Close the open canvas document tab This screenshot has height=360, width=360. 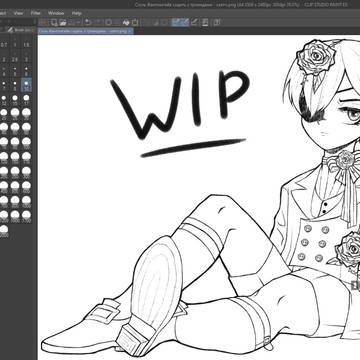(x=131, y=31)
